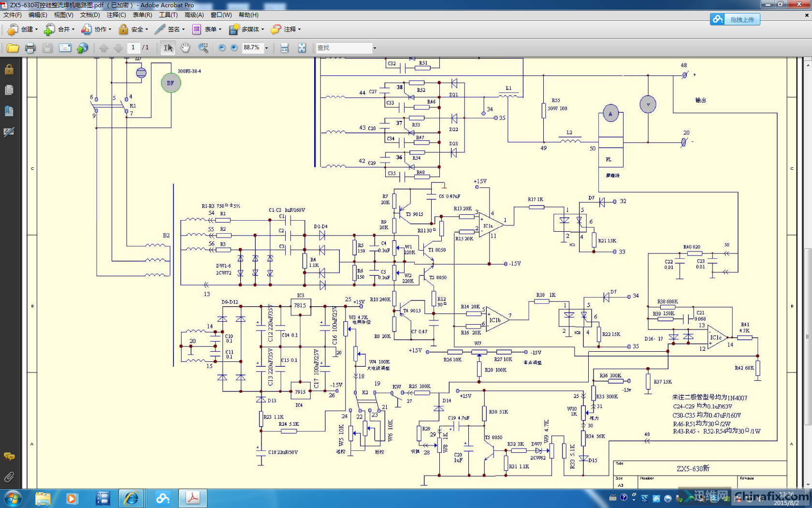This screenshot has height=508, width=812.
Task: Click the cloud 拖拽上传 upload button
Action: click(735, 19)
